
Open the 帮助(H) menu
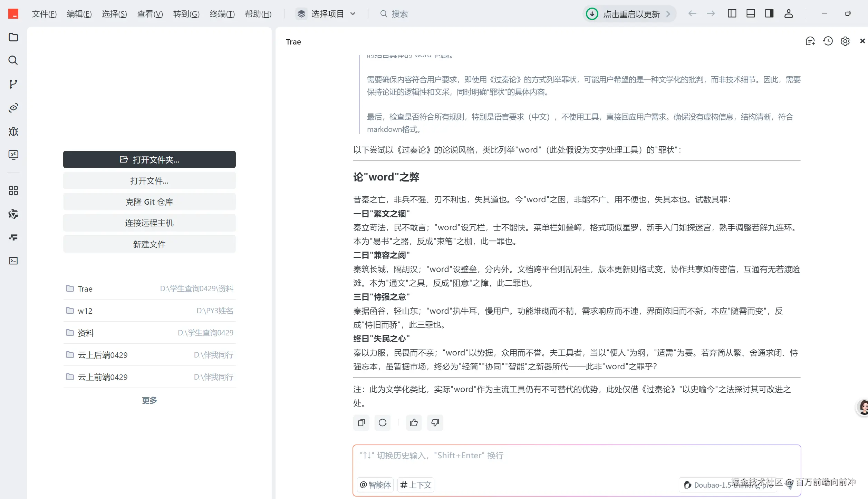point(258,14)
